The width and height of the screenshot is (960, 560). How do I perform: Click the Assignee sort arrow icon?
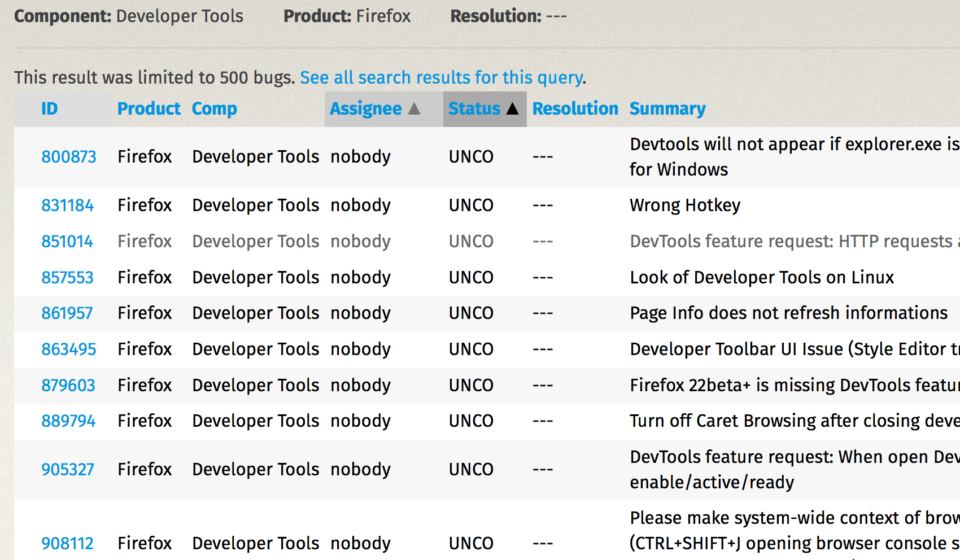[x=414, y=108]
